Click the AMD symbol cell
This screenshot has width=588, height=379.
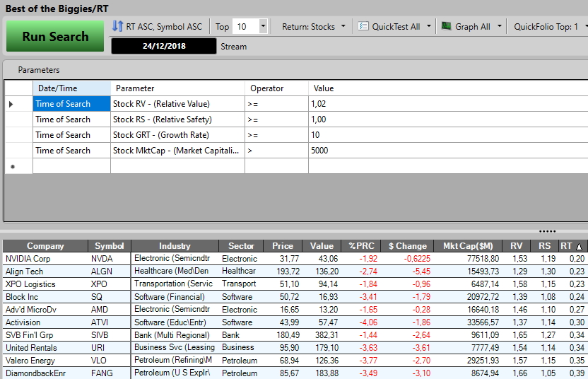pos(109,310)
